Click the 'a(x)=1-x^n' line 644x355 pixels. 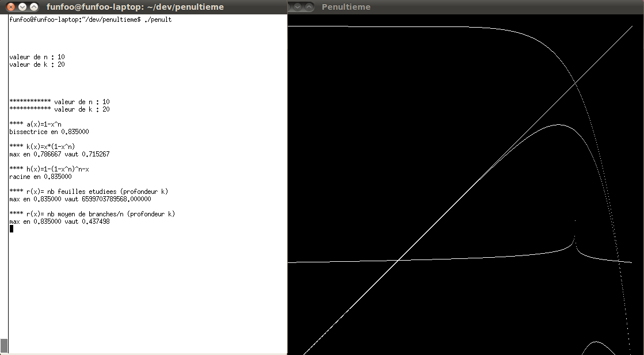point(35,124)
